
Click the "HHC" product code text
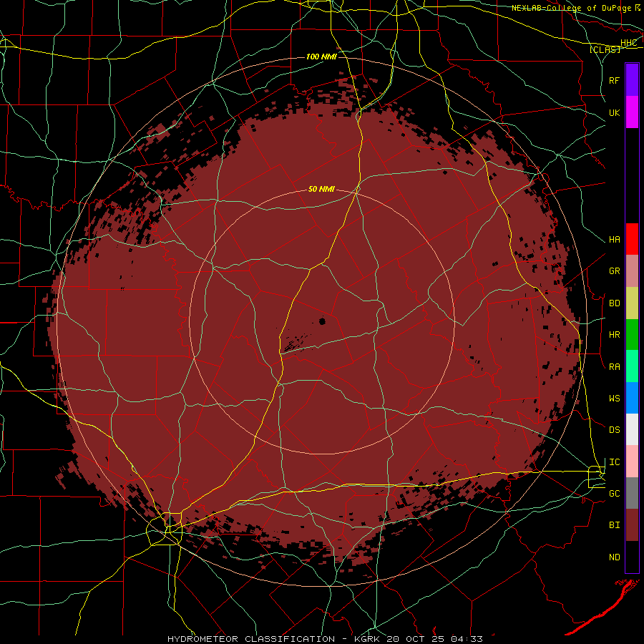(x=628, y=43)
